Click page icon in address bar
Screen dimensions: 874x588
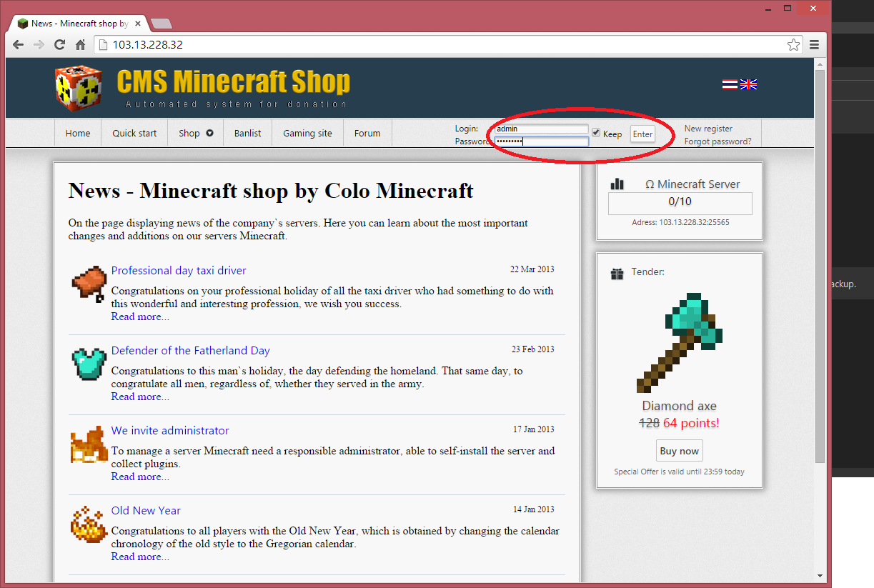pyautogui.click(x=102, y=44)
